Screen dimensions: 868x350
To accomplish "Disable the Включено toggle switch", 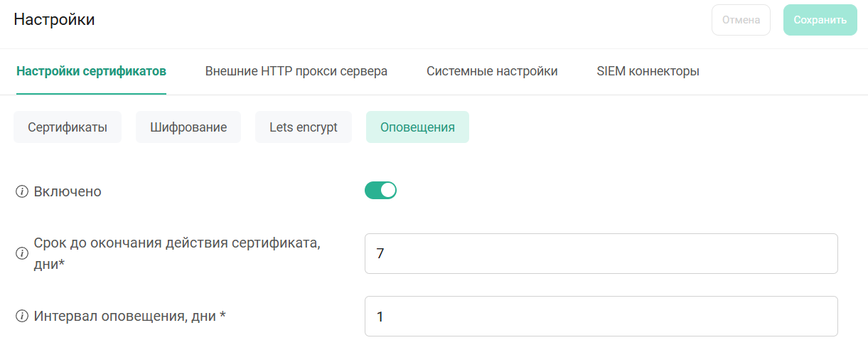I will tap(380, 191).
